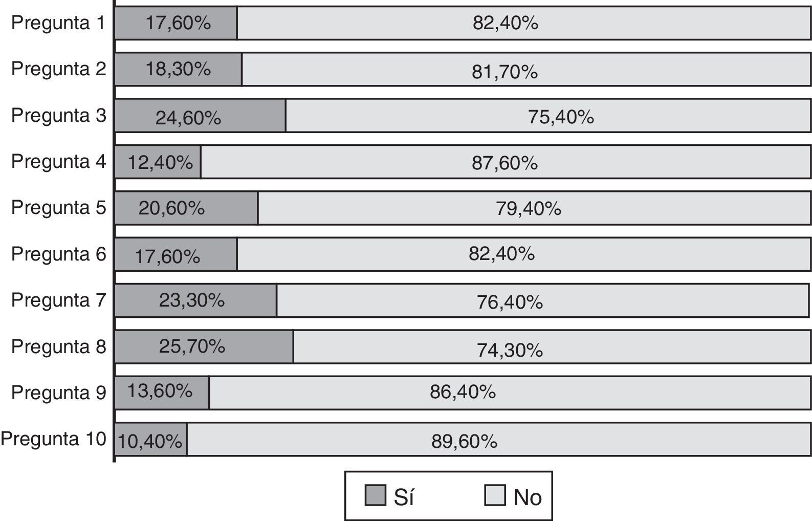The height and width of the screenshot is (521, 812).
Task: Select the Pregunta 10 axis label
Action: point(53,439)
